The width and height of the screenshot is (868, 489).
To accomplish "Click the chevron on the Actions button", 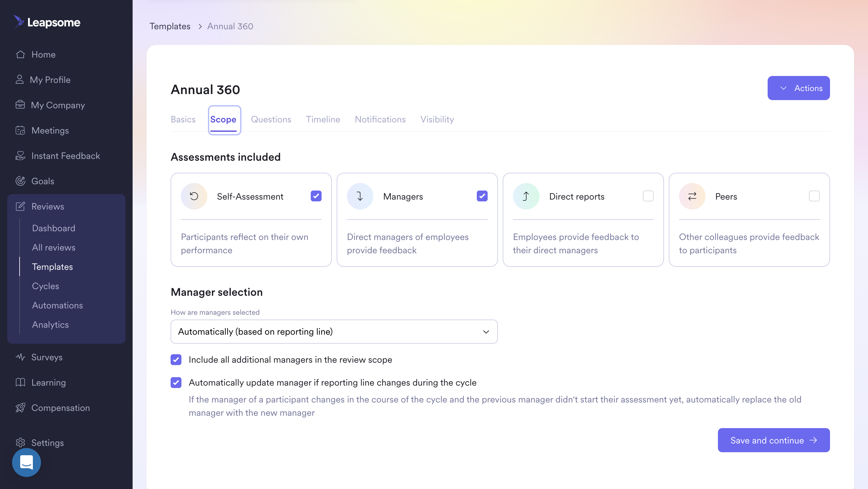I will [783, 88].
